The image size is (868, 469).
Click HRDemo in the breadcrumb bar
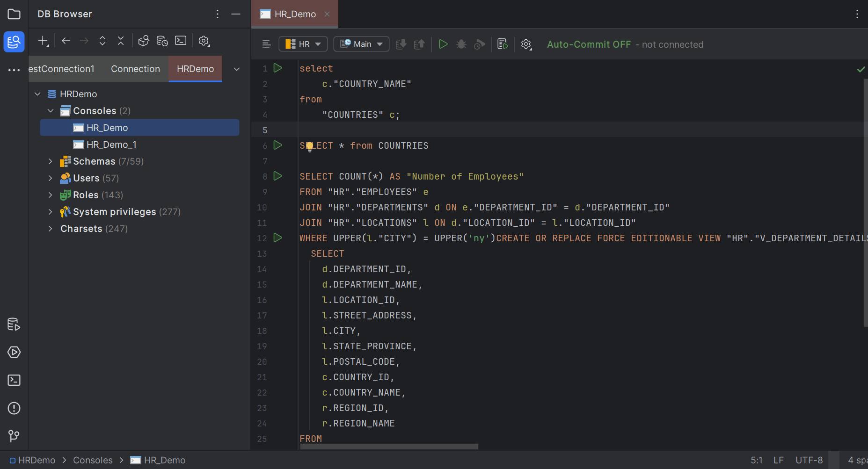(x=36, y=460)
